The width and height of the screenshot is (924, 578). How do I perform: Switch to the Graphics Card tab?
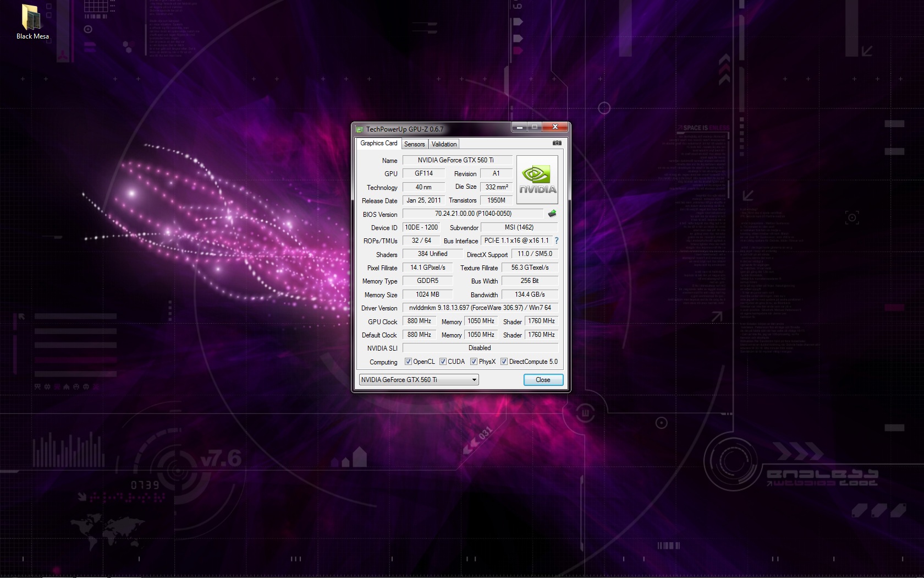coord(378,143)
